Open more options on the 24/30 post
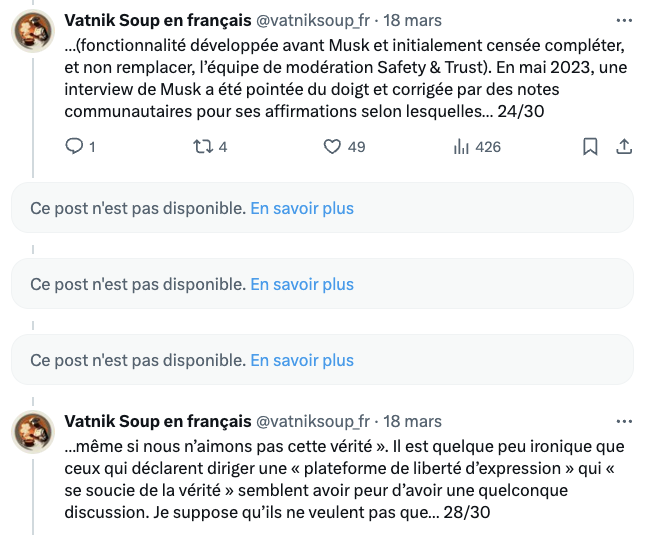 624,20
